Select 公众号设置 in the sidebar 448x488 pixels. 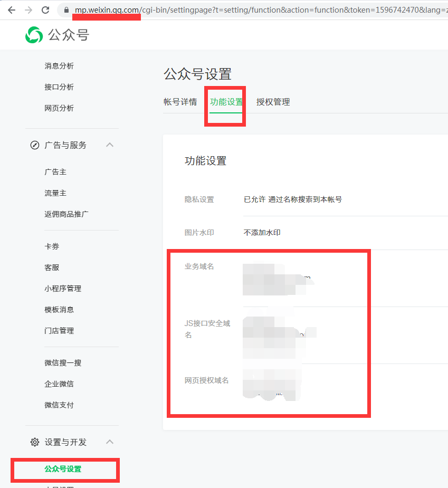point(63,469)
